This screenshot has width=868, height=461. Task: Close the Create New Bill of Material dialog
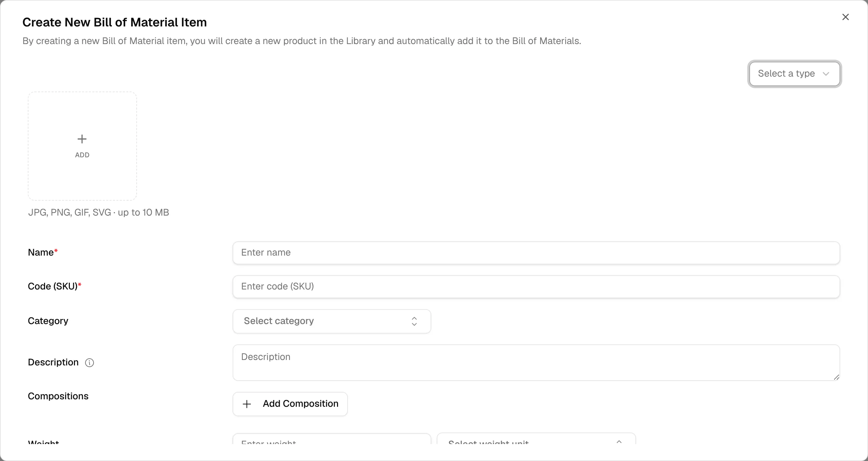(845, 17)
